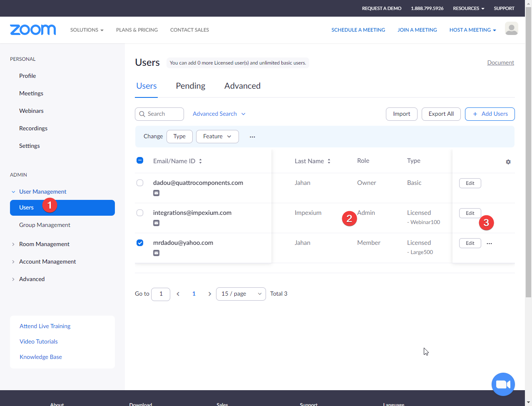Open more actions ellipsis in Change bar
Image resolution: width=532 pixels, height=406 pixels.
pos(252,137)
